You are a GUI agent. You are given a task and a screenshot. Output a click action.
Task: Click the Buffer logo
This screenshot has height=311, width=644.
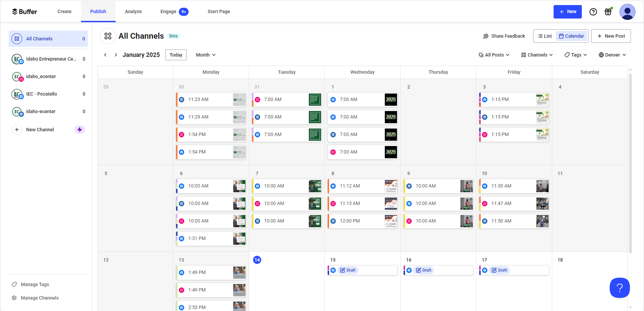click(x=25, y=11)
